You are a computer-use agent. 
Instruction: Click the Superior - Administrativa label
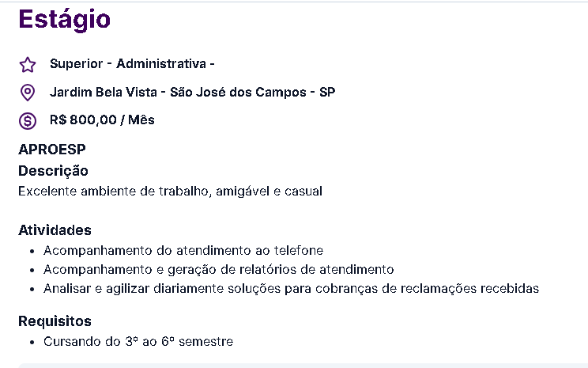pyautogui.click(x=132, y=64)
